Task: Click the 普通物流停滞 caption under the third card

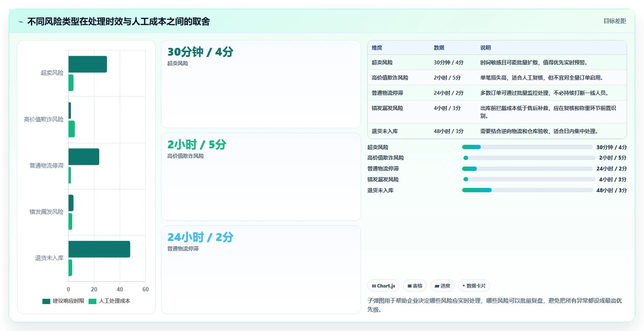Action: click(x=183, y=249)
